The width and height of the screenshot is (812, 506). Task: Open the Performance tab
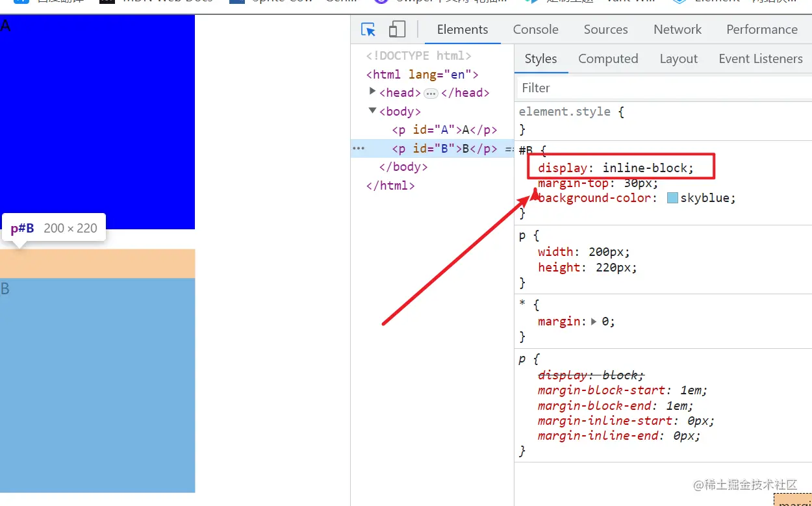pos(762,29)
